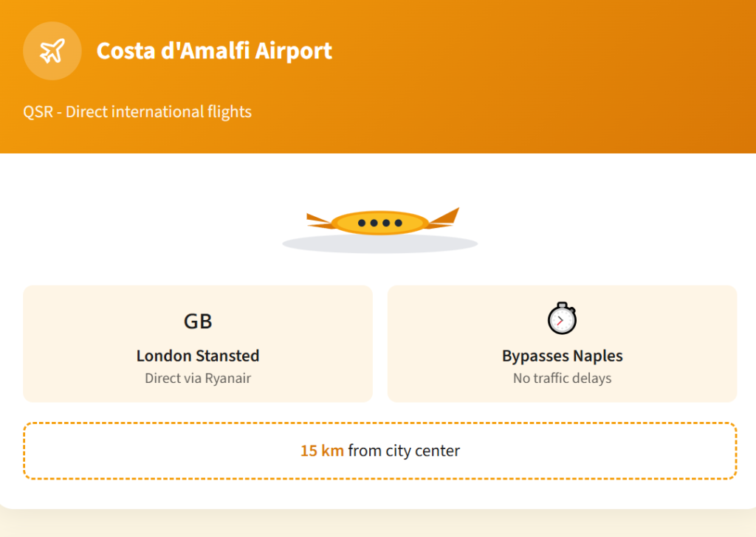Click the orange 15 km distance value

click(322, 450)
